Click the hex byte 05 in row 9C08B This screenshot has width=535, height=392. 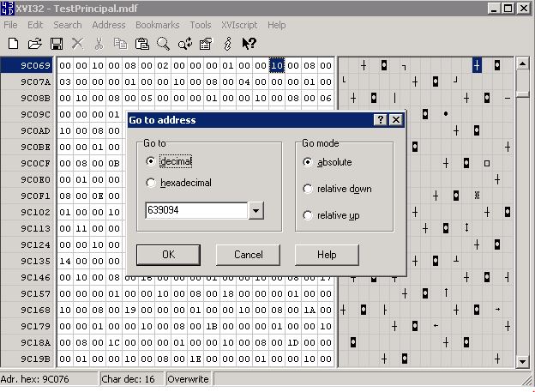(147, 99)
